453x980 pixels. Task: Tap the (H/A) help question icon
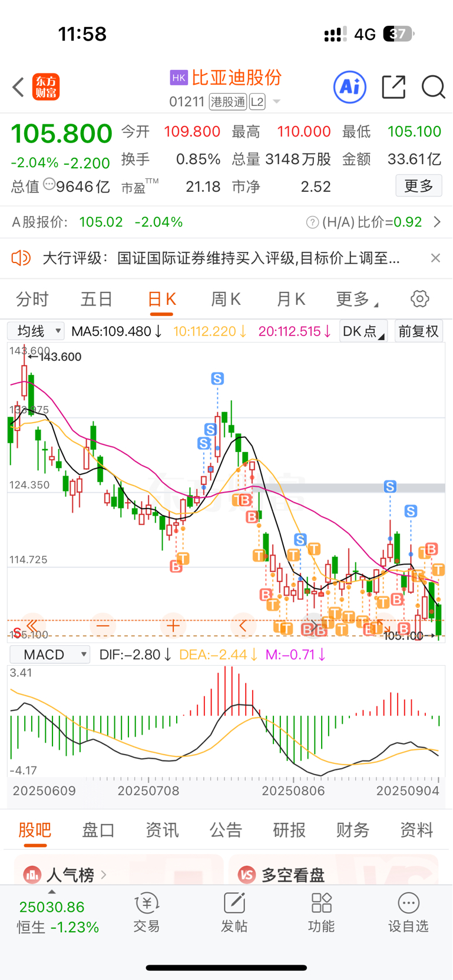click(x=312, y=222)
